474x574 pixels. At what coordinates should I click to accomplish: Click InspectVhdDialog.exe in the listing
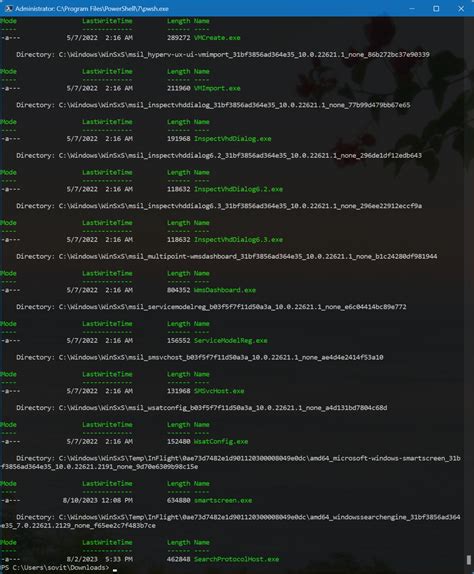[x=232, y=139]
